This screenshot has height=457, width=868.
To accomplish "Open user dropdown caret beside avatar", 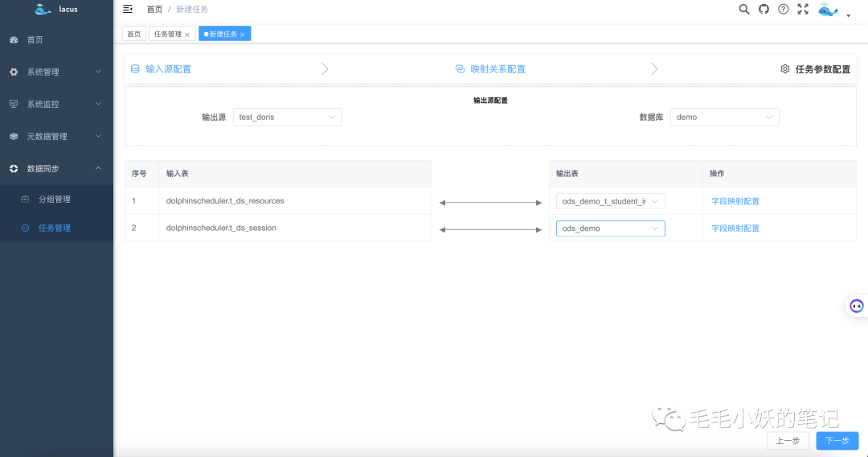I will tap(848, 15).
